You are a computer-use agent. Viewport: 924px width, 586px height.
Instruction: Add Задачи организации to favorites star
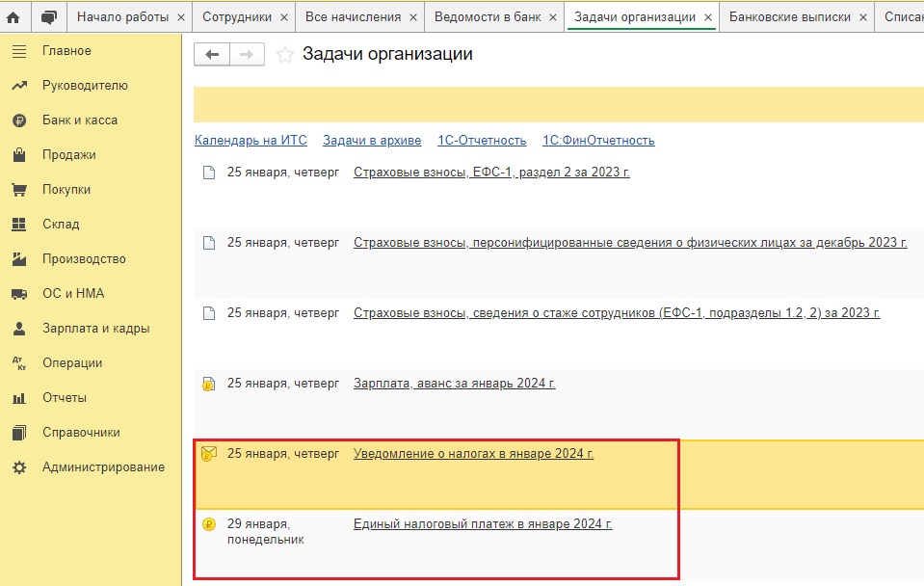tap(285, 54)
